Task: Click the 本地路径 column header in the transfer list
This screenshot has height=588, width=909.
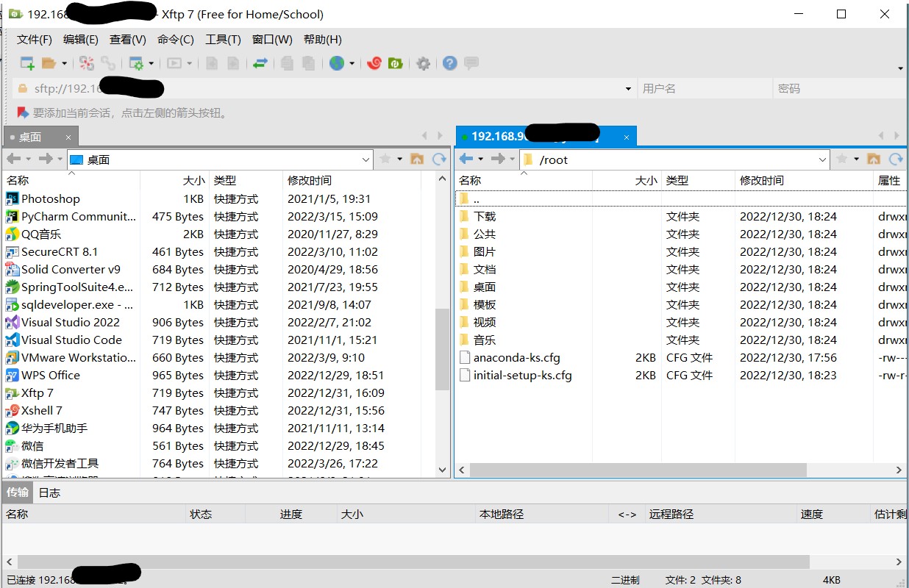Action: coord(542,514)
